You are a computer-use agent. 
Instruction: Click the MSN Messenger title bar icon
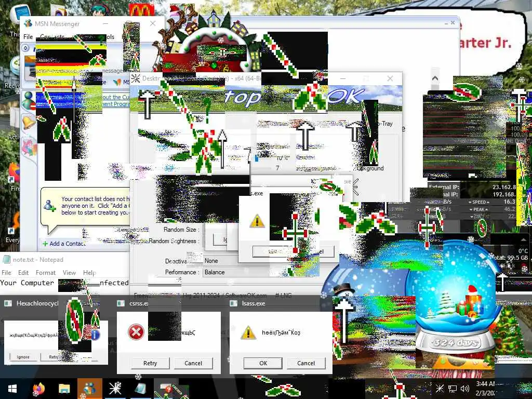(x=28, y=23)
